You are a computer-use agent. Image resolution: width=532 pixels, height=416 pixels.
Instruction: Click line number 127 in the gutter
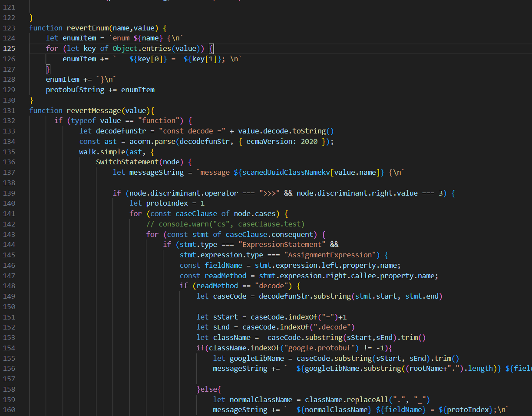click(x=9, y=69)
